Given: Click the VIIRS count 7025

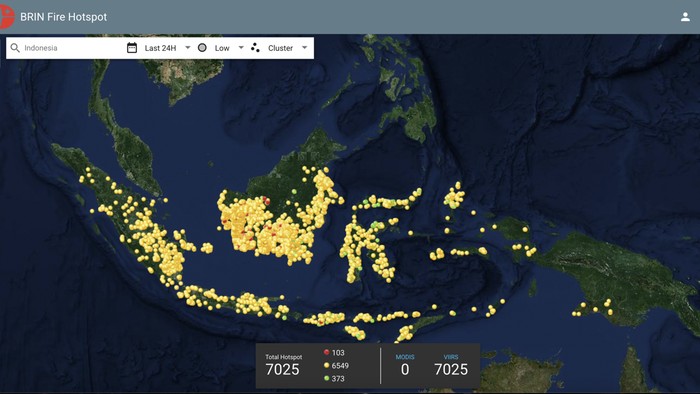Looking at the screenshot, I should coord(451,369).
